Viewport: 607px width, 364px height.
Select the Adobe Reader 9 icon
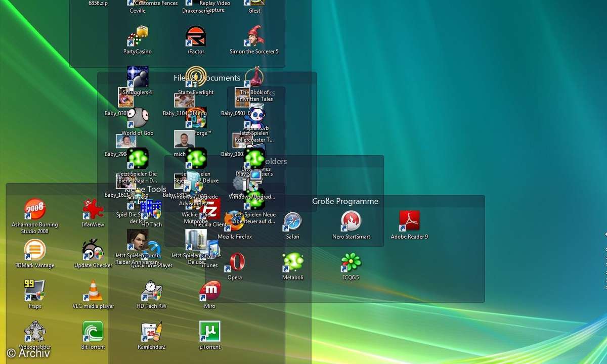pyautogui.click(x=409, y=221)
